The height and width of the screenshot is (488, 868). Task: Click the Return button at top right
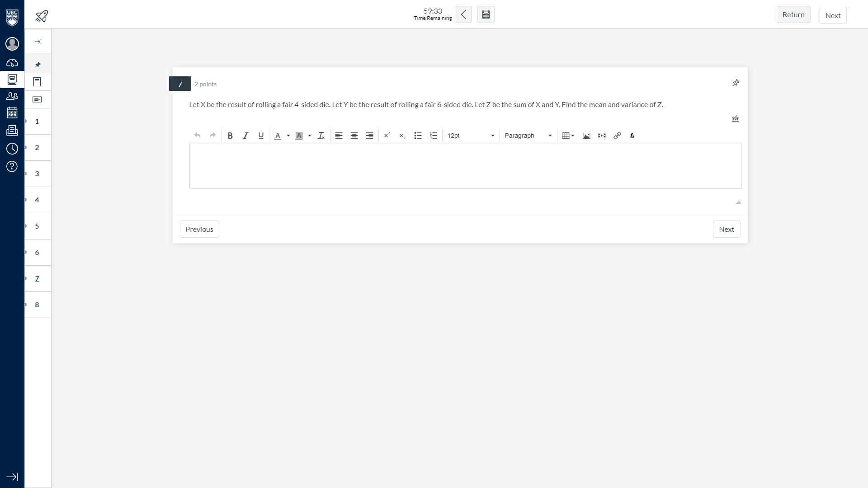click(x=793, y=14)
